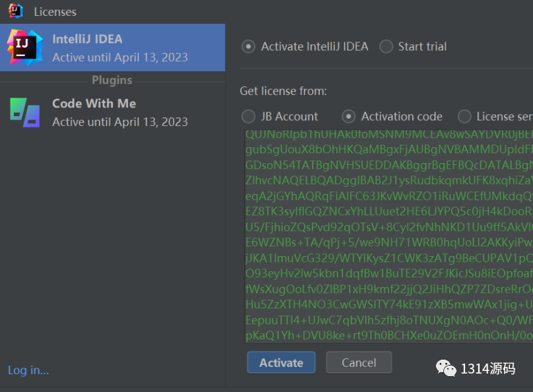The height and width of the screenshot is (392, 533).
Task: Open the Log in... link
Action: click(28, 370)
